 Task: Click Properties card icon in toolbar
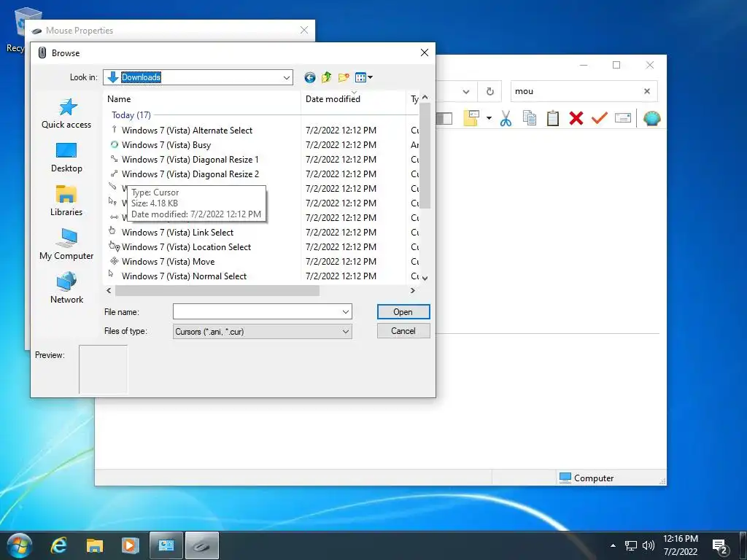point(623,117)
